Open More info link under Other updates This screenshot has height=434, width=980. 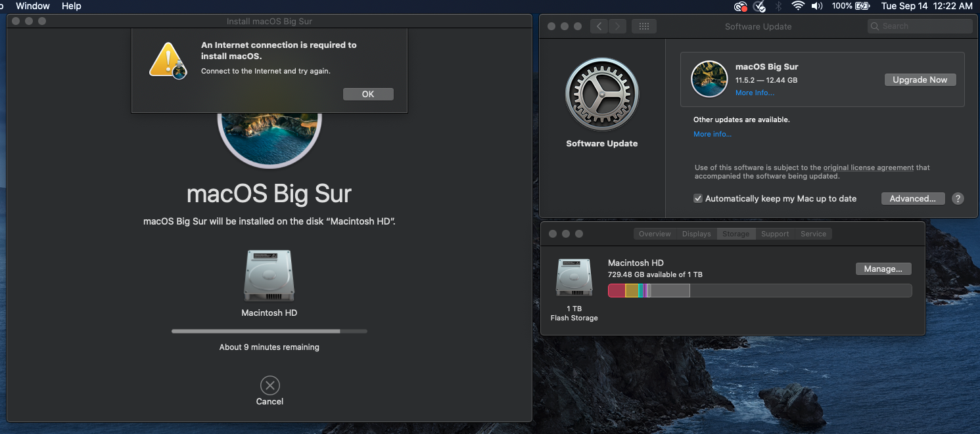coord(712,134)
